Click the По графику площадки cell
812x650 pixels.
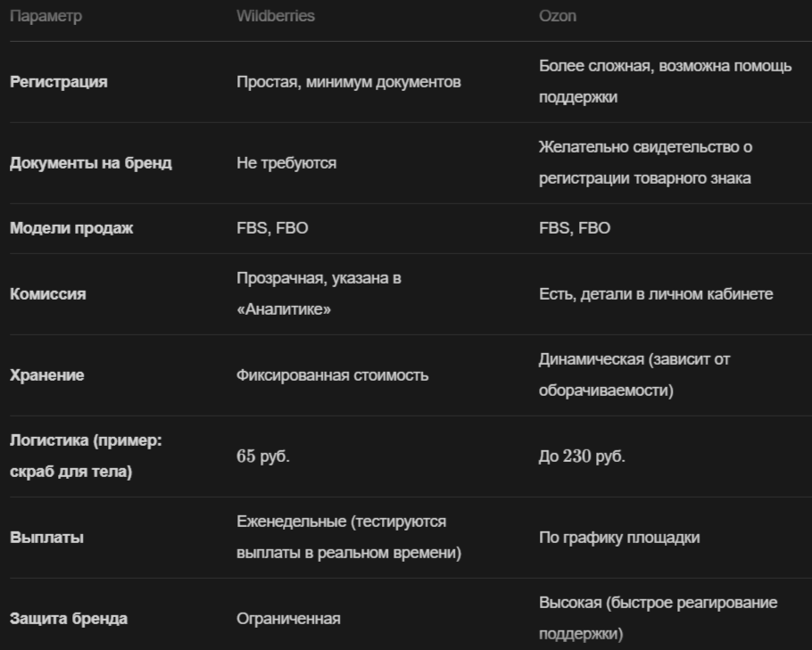(x=619, y=537)
